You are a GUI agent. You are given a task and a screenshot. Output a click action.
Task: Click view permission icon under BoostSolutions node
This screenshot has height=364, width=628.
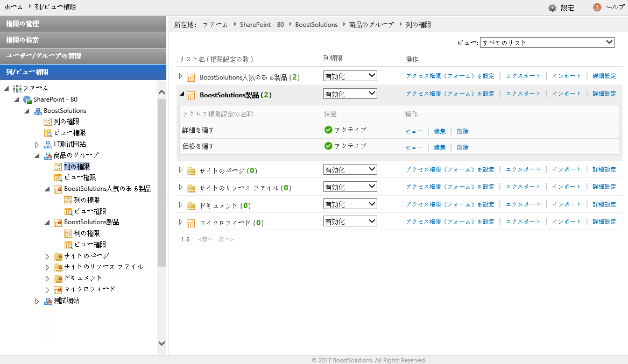[48, 133]
